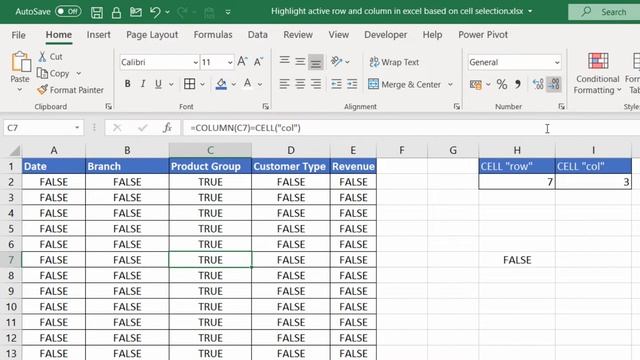Toggle Wrap Text
This screenshot has width=640, height=360.
coord(394,62)
